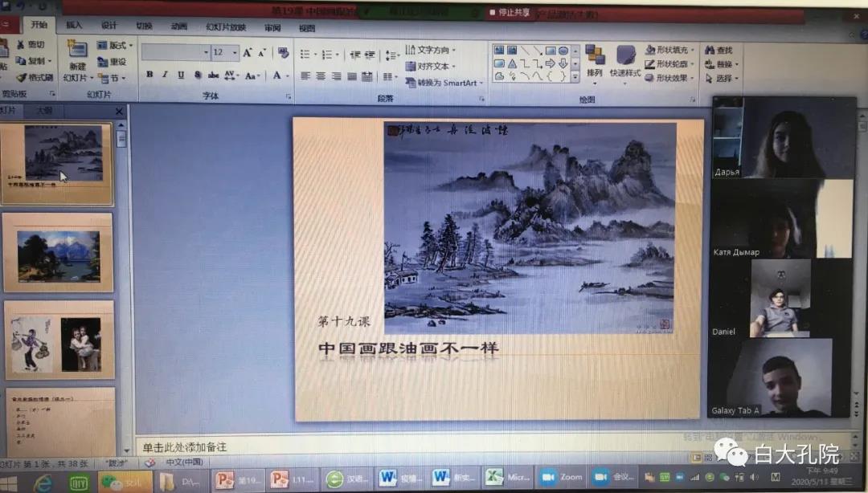Switch to the View (视图) tab

click(x=307, y=28)
